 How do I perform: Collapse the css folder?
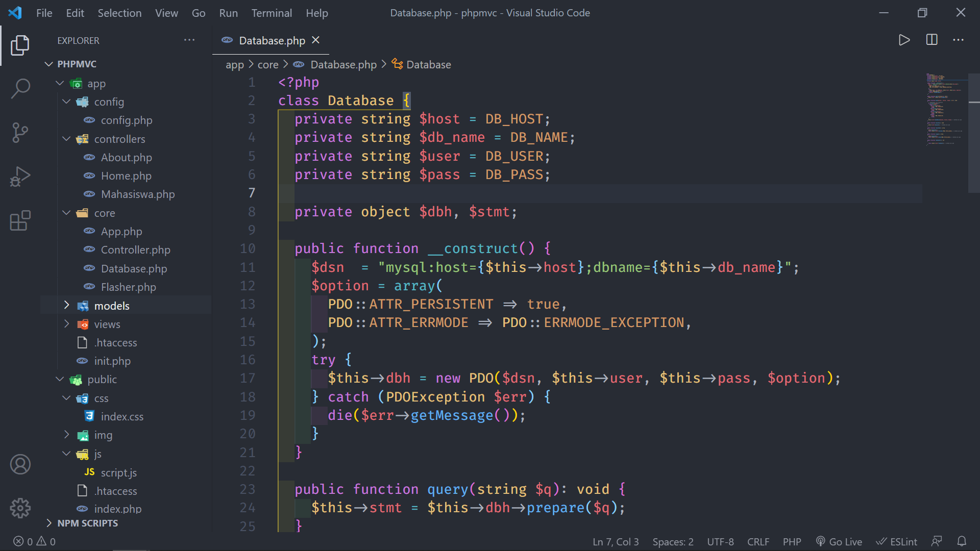pyautogui.click(x=66, y=398)
